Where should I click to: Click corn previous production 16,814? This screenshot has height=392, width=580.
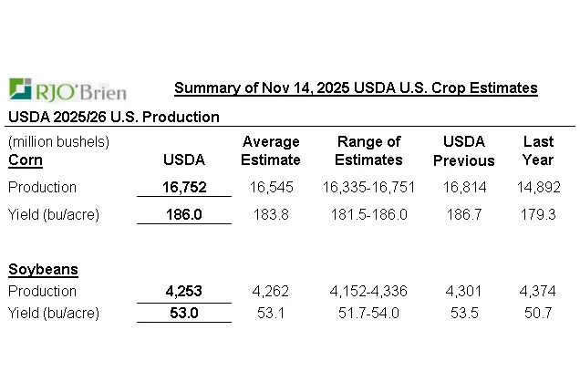coord(463,187)
